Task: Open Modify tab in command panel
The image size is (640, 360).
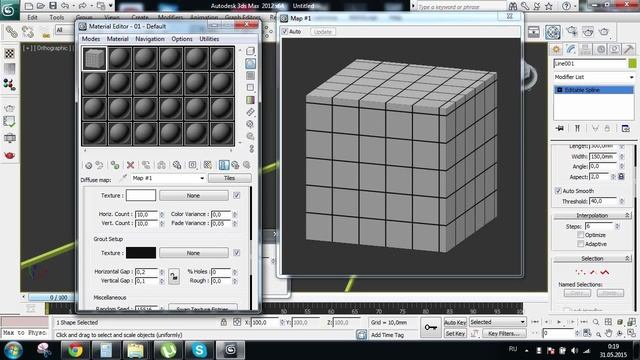Action: point(571,49)
